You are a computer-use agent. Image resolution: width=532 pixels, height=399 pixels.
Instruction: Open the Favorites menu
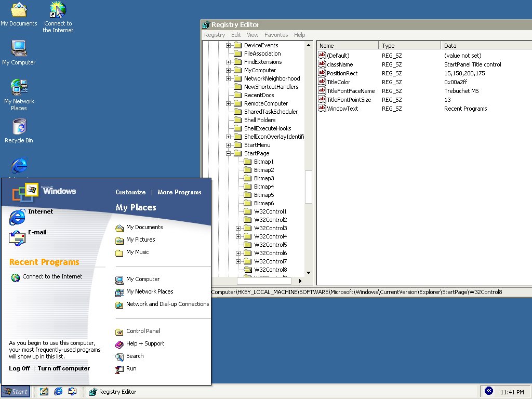276,35
